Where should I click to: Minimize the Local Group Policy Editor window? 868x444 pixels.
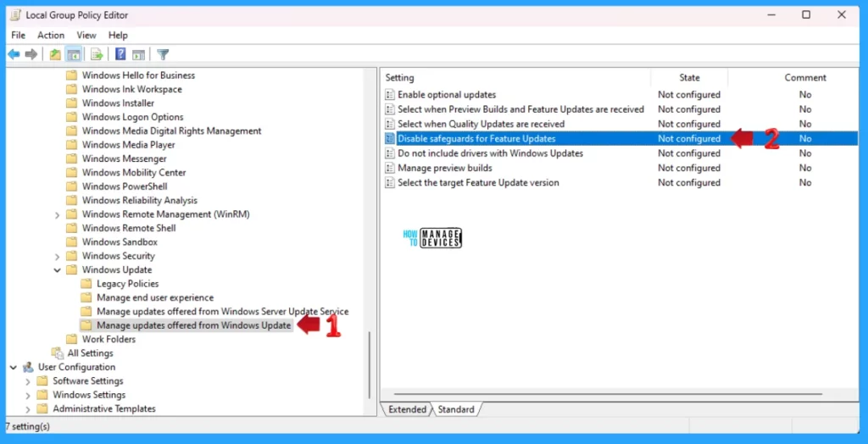point(770,15)
